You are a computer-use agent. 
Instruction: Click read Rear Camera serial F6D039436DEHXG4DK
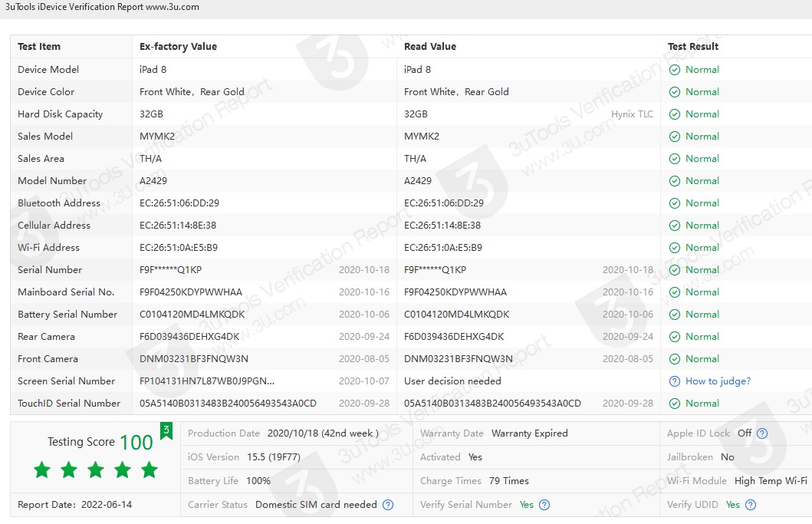click(x=454, y=337)
